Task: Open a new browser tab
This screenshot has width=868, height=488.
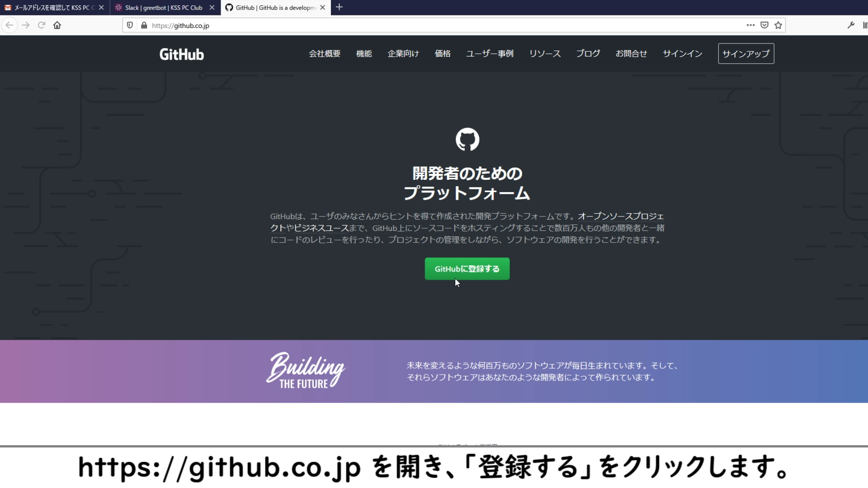Action: point(340,7)
